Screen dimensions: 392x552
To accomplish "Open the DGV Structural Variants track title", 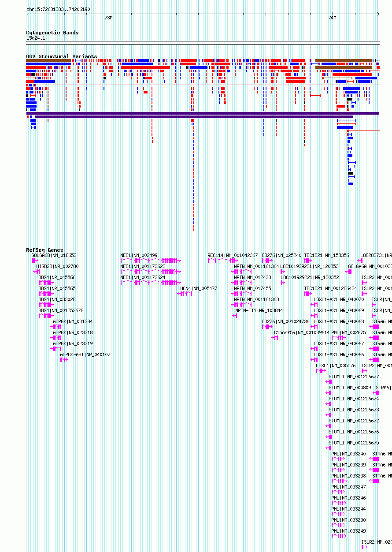I will click(x=62, y=56).
